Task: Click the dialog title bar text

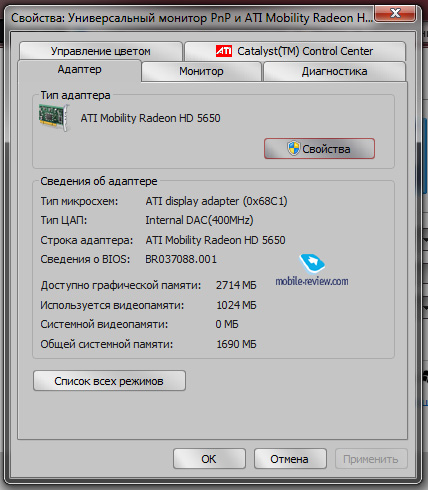Action: click(192, 18)
